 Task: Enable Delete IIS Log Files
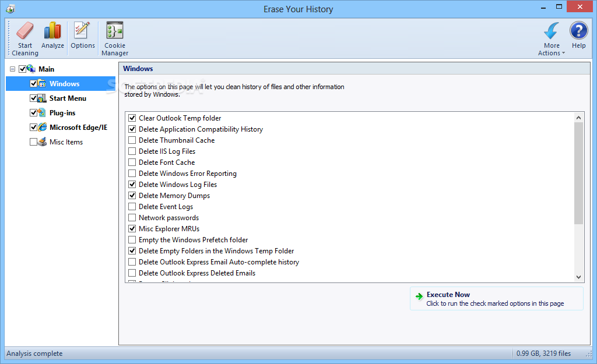[132, 151]
